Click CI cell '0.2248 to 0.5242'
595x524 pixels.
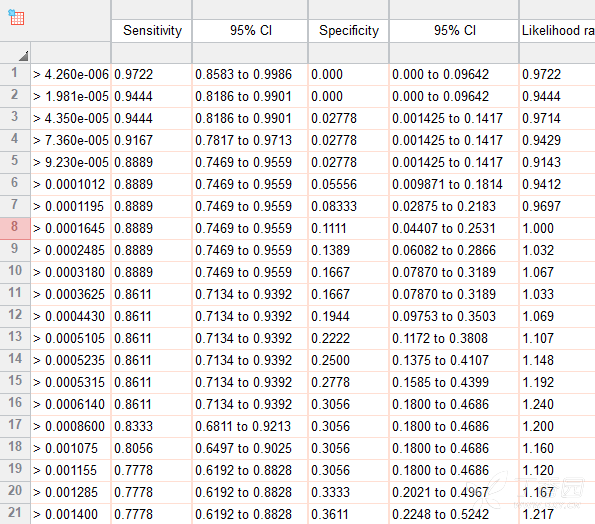[454, 515]
